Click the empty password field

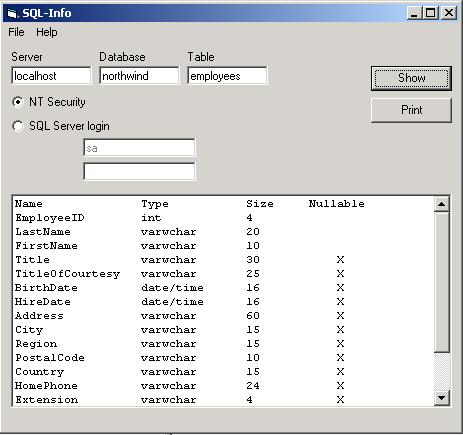tap(139, 172)
